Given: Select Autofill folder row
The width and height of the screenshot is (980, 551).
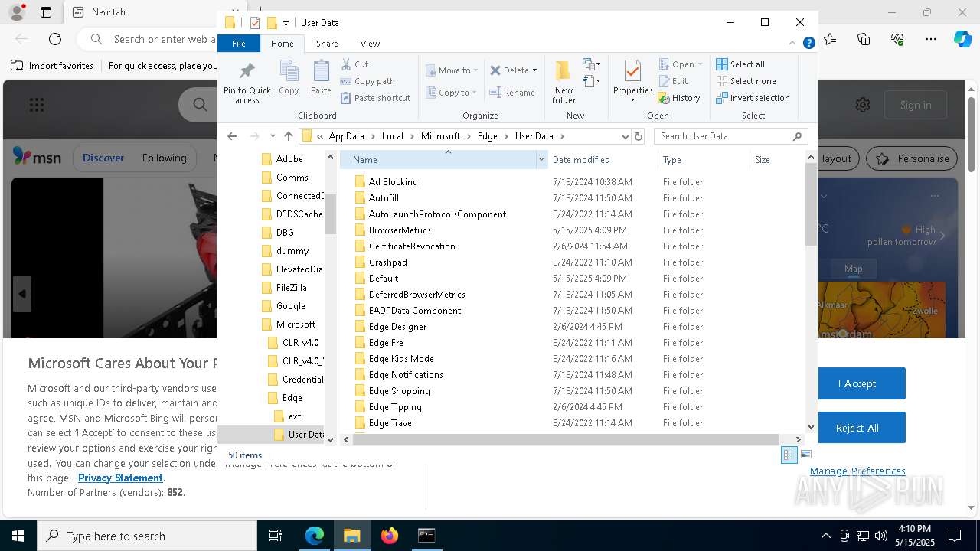Looking at the screenshot, I should tap(572, 198).
